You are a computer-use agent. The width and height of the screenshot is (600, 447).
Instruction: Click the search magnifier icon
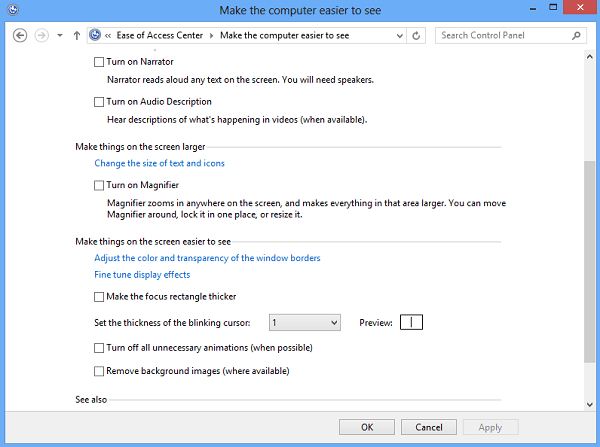574,35
